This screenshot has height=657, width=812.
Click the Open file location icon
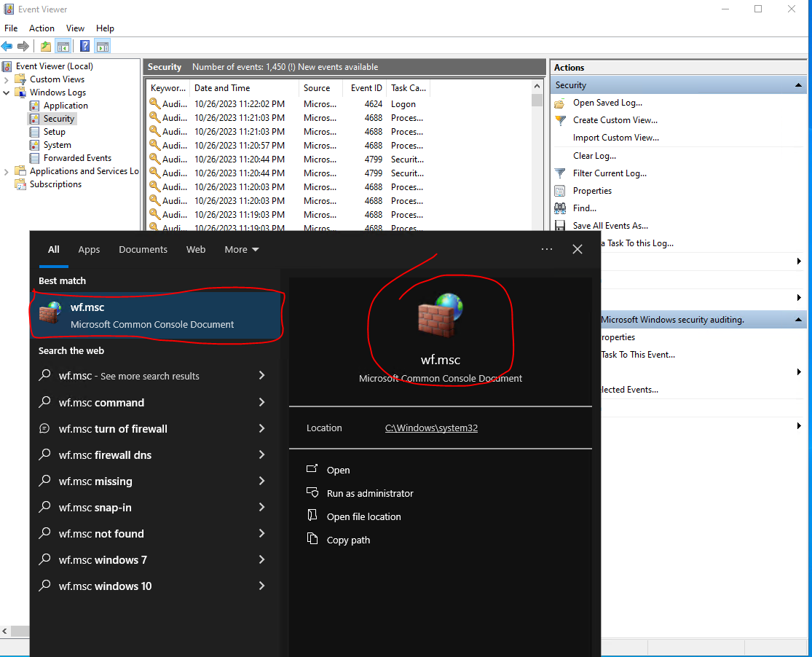(x=312, y=515)
